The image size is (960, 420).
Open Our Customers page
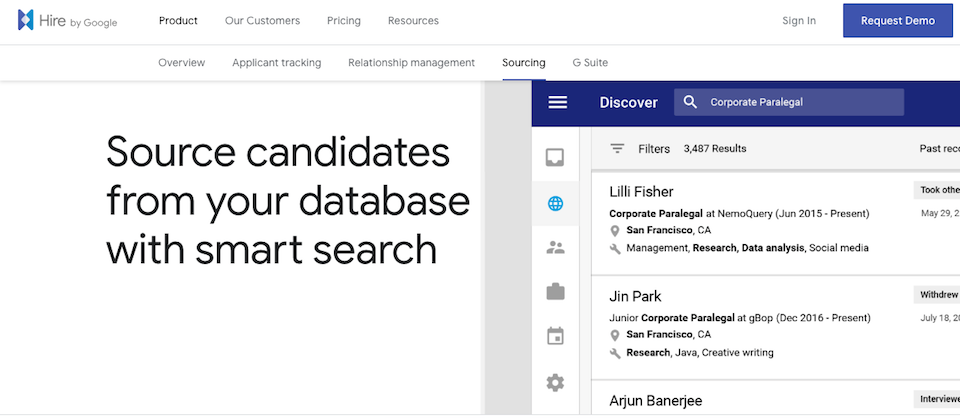[x=263, y=21]
